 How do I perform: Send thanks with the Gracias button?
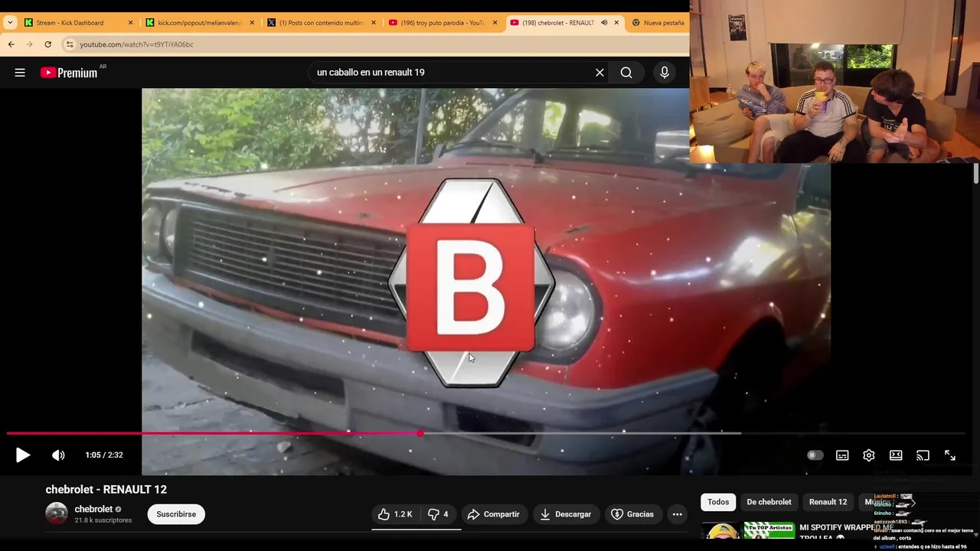(632, 514)
